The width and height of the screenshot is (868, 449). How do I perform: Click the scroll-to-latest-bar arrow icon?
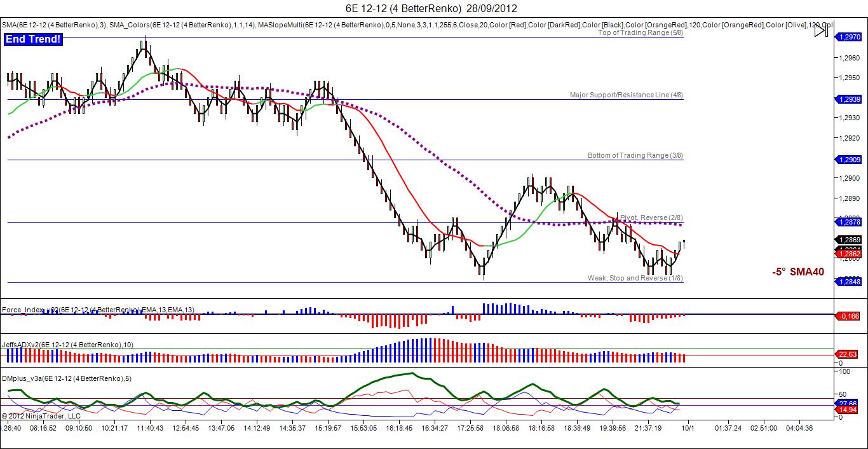(x=821, y=31)
